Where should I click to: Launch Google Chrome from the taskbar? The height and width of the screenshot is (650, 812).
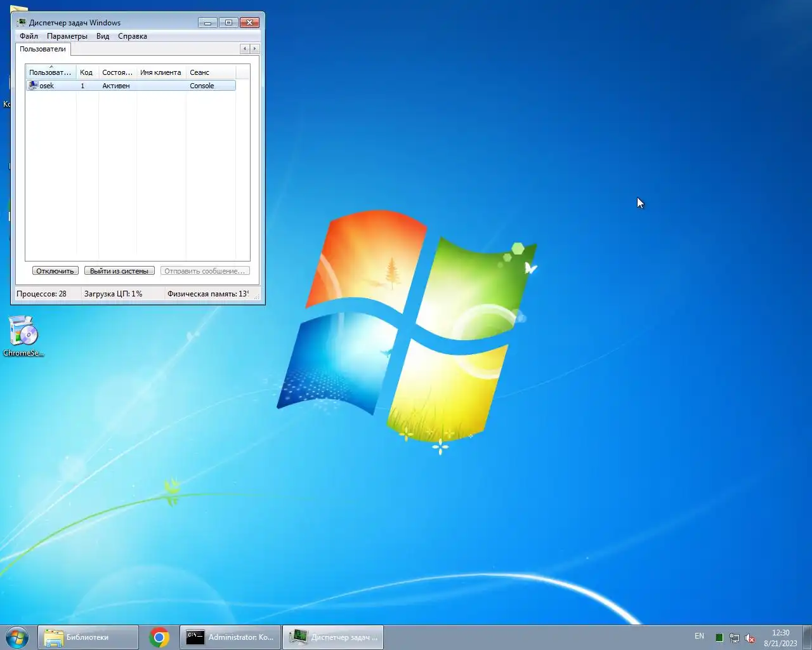point(159,637)
